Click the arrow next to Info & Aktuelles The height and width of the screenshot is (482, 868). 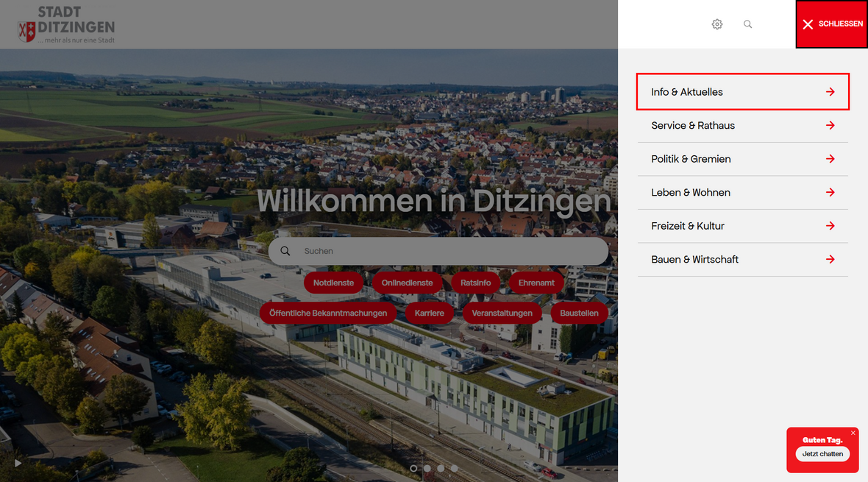tap(830, 91)
